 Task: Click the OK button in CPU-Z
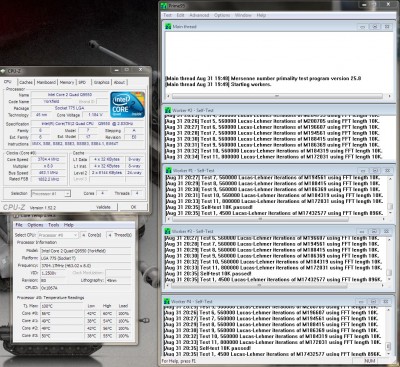click(x=133, y=207)
